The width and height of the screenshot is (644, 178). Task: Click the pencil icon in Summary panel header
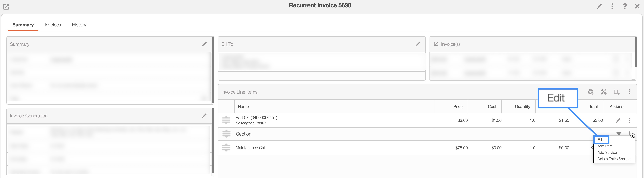click(204, 44)
